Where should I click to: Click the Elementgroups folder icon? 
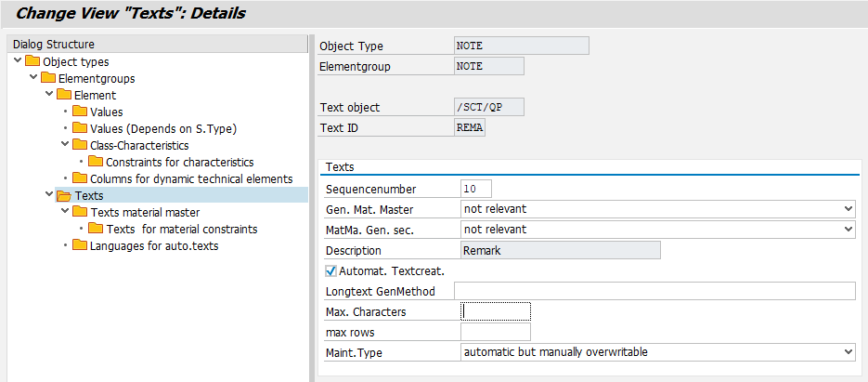click(48, 79)
